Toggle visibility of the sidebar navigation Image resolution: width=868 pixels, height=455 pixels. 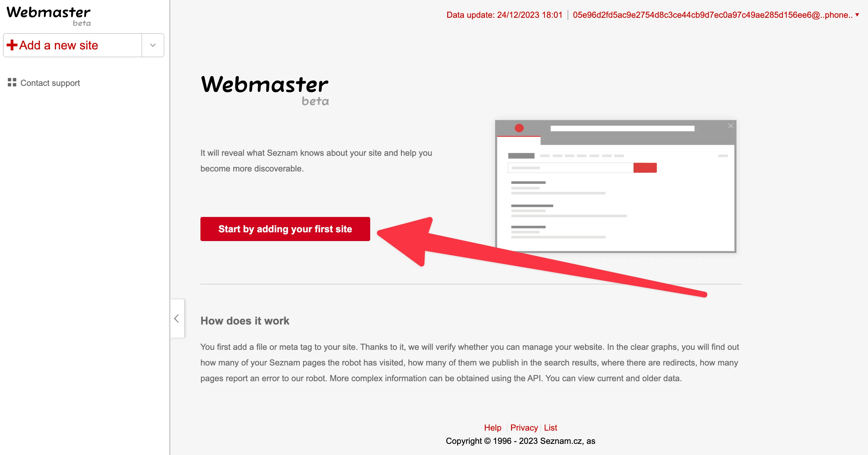tap(177, 318)
